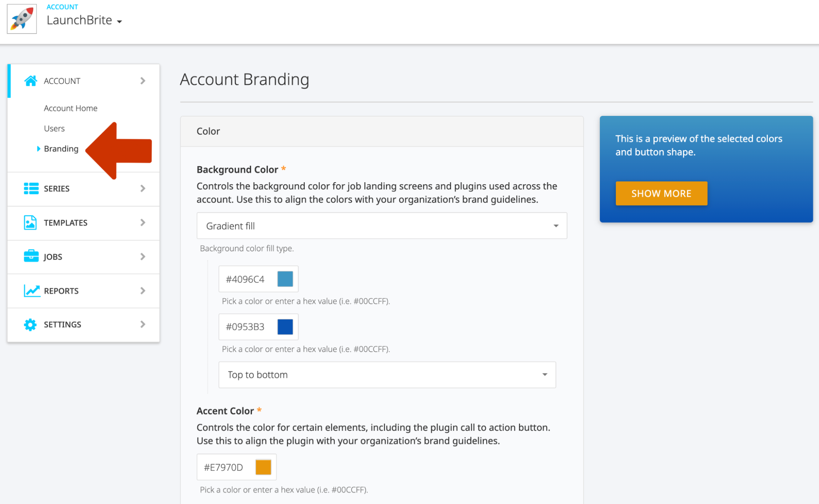Viewport: 819px width, 504px height.
Task: Click the Templates image icon
Action: click(30, 222)
